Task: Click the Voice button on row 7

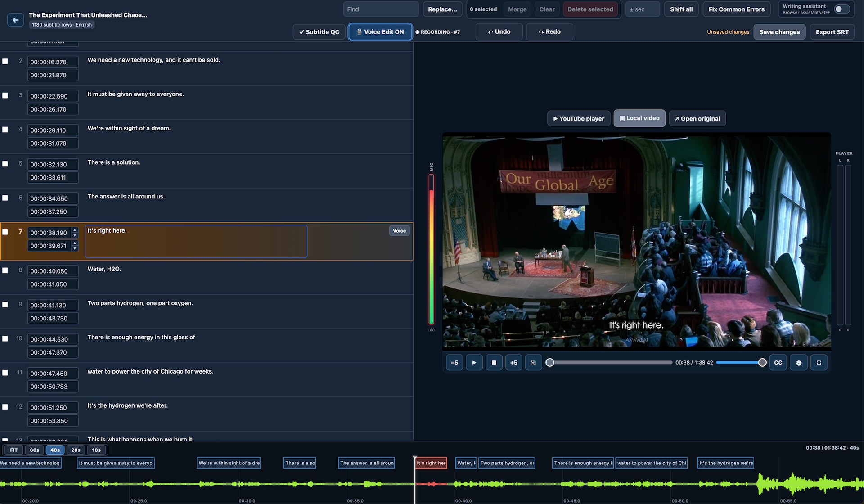Action: 399,231
